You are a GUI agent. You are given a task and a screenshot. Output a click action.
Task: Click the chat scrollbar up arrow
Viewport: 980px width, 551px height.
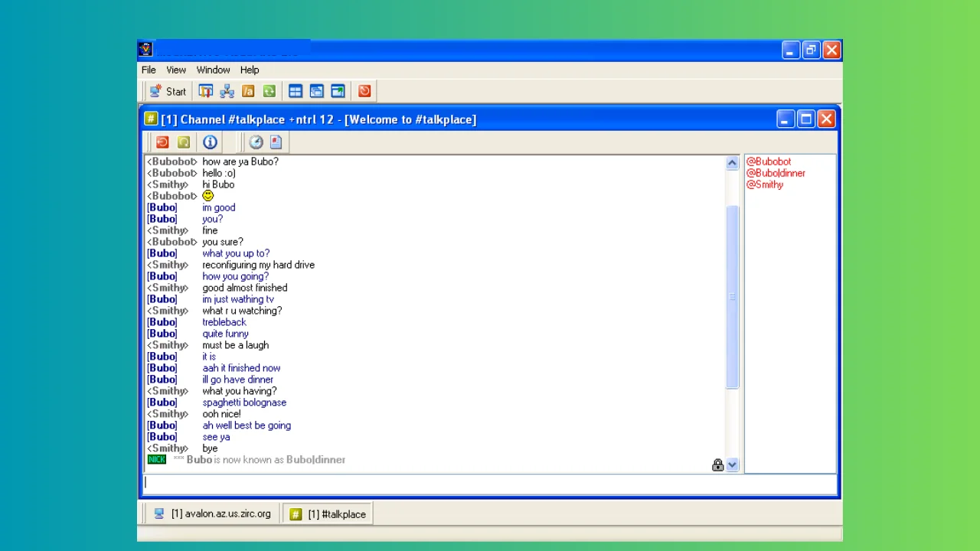click(732, 162)
